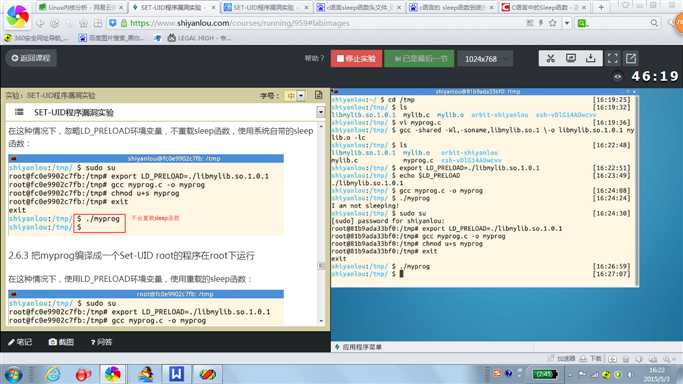Open the Baidu image search bookmark
Viewport: 683px width, 384px height.
pos(111,38)
